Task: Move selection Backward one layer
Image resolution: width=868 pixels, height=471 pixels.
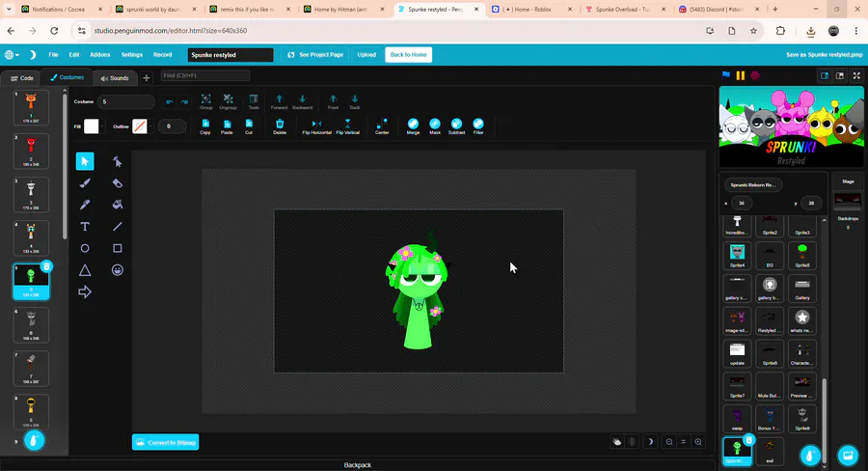Action: point(302,102)
